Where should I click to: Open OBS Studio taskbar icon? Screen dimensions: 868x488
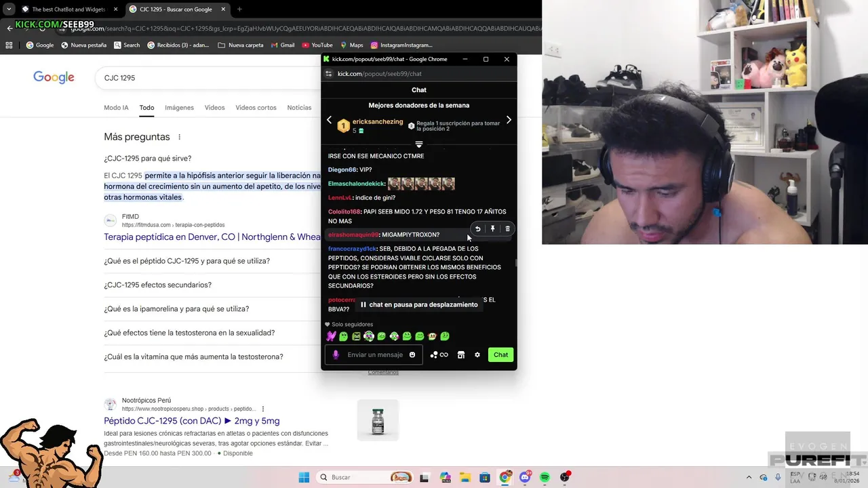[x=565, y=477]
